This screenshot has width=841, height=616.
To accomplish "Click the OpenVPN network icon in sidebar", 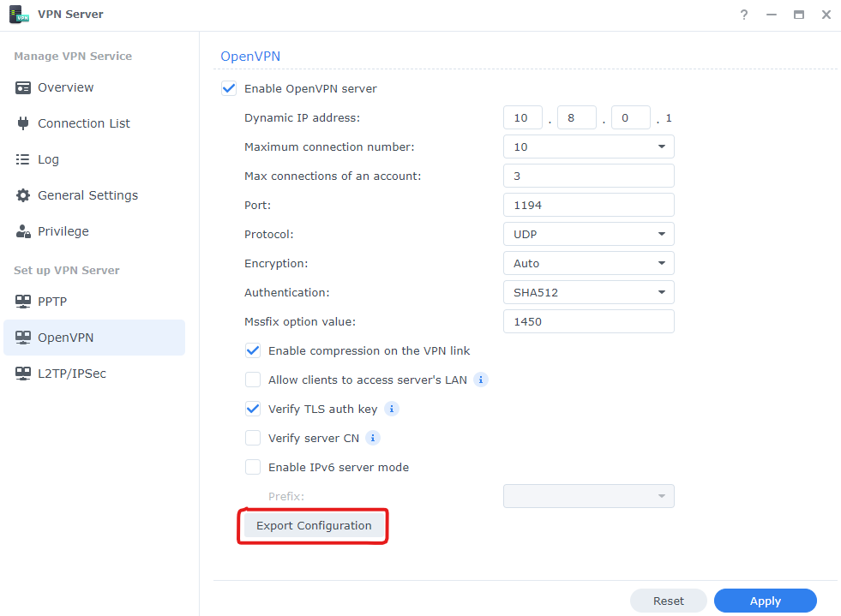I will [23, 338].
